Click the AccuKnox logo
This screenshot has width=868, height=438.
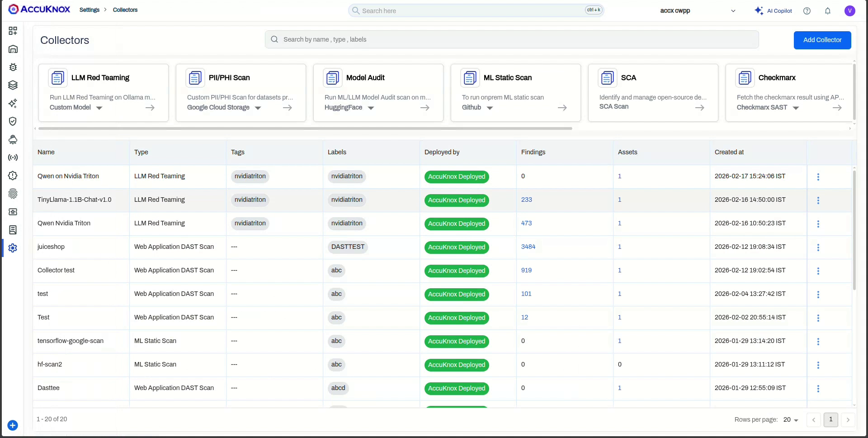[x=39, y=9]
